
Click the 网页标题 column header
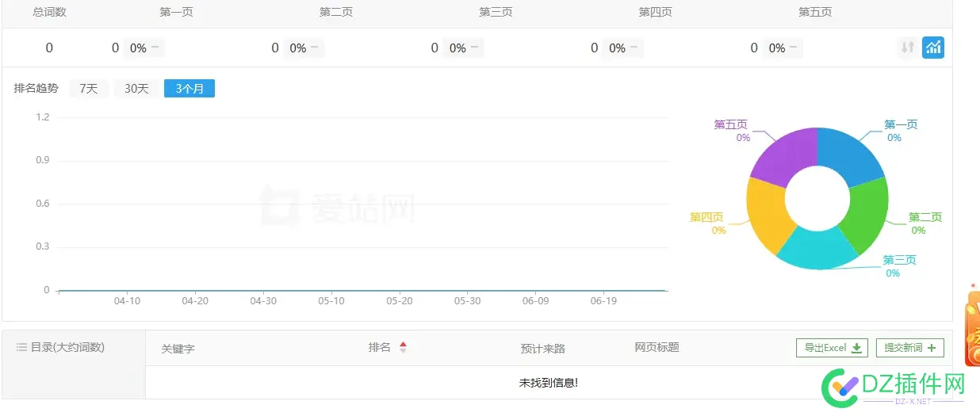(x=657, y=347)
